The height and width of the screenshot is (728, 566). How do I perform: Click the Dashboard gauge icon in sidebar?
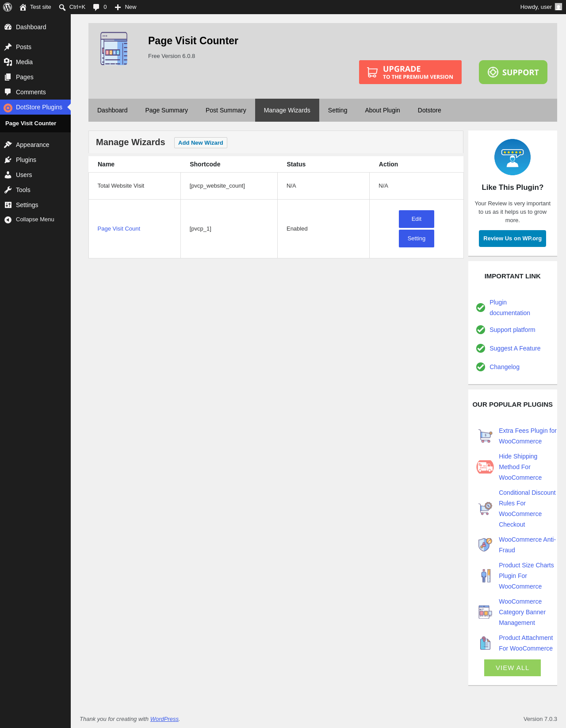click(8, 27)
